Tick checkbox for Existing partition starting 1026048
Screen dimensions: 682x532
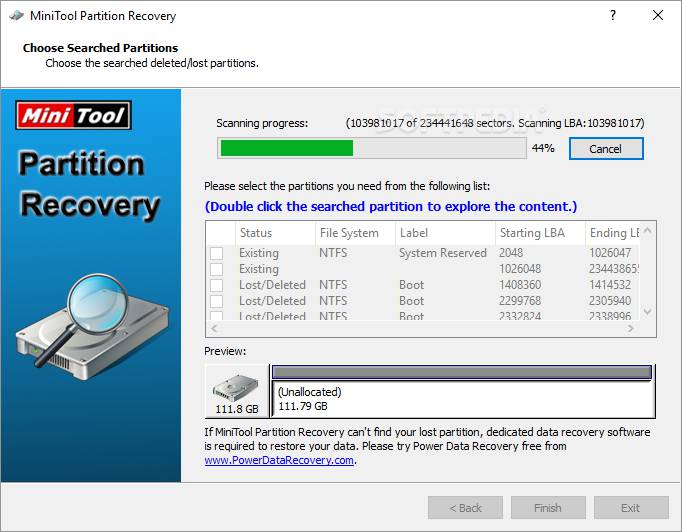click(x=216, y=269)
